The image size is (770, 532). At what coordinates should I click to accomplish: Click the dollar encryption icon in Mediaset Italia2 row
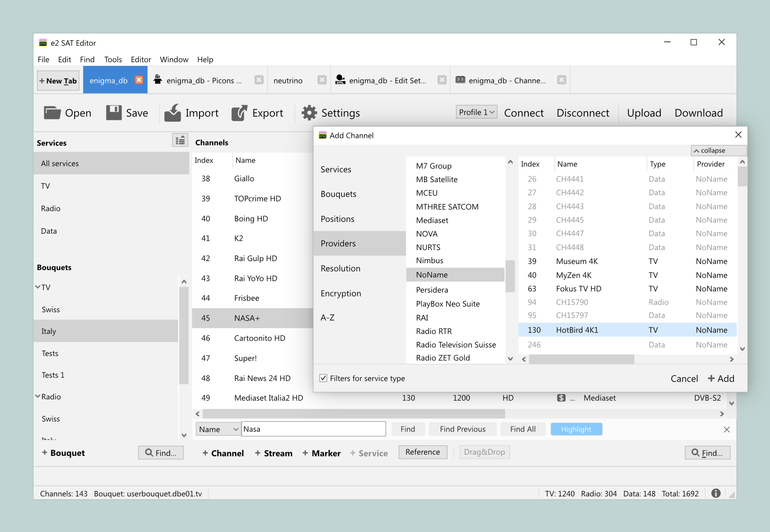(561, 398)
